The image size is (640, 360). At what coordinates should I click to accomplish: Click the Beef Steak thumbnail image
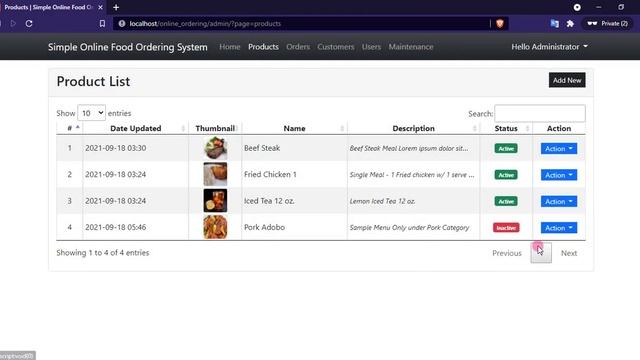click(215, 148)
